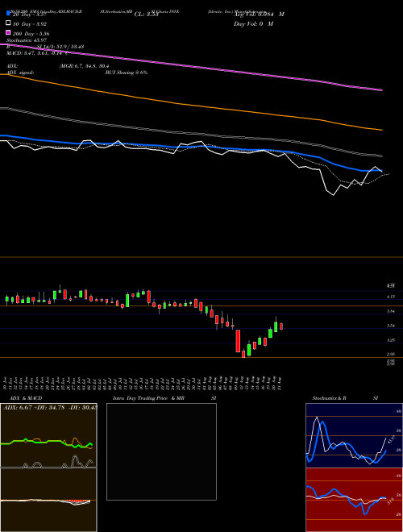
Task: Click the 'Intra Day Trading Price & MR' title
Action: [x=148, y=398]
